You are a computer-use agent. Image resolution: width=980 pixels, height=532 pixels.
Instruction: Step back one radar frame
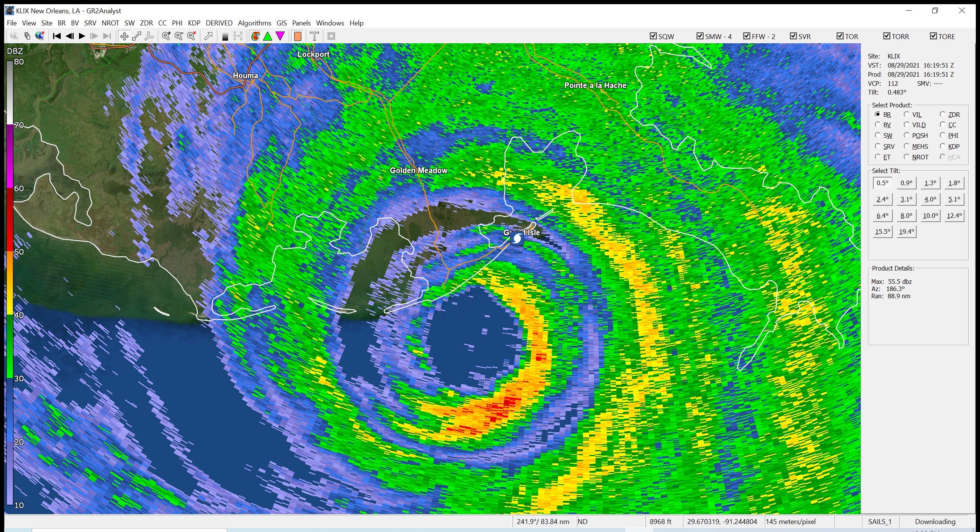click(x=69, y=36)
